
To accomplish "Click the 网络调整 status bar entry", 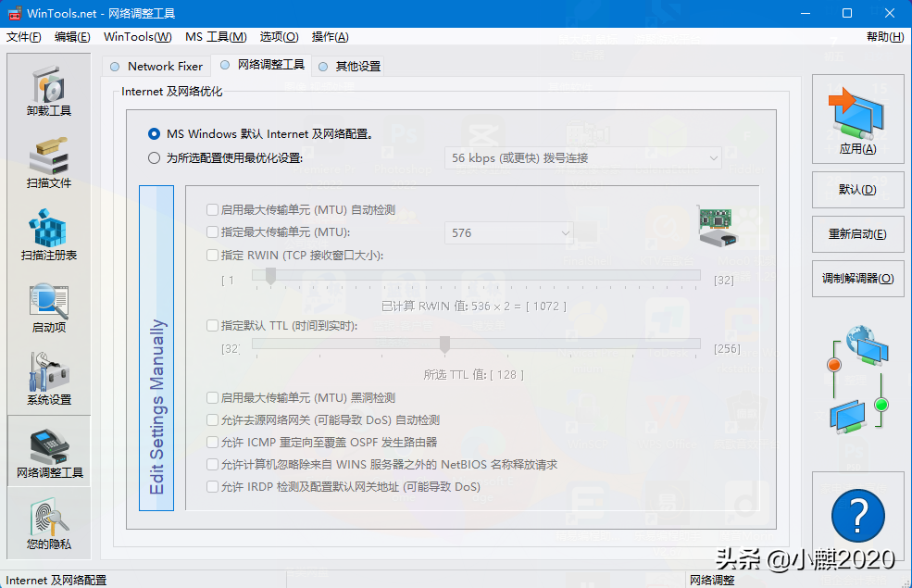I will point(713,580).
